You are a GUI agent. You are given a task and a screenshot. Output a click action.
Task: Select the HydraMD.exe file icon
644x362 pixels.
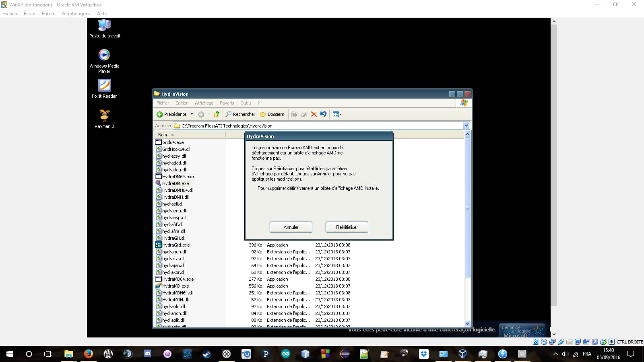[x=159, y=286]
